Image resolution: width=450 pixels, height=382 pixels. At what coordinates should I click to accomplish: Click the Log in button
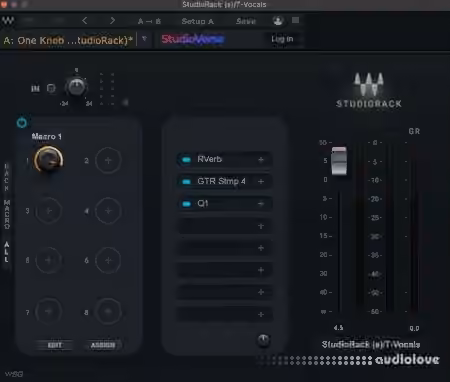coord(282,39)
